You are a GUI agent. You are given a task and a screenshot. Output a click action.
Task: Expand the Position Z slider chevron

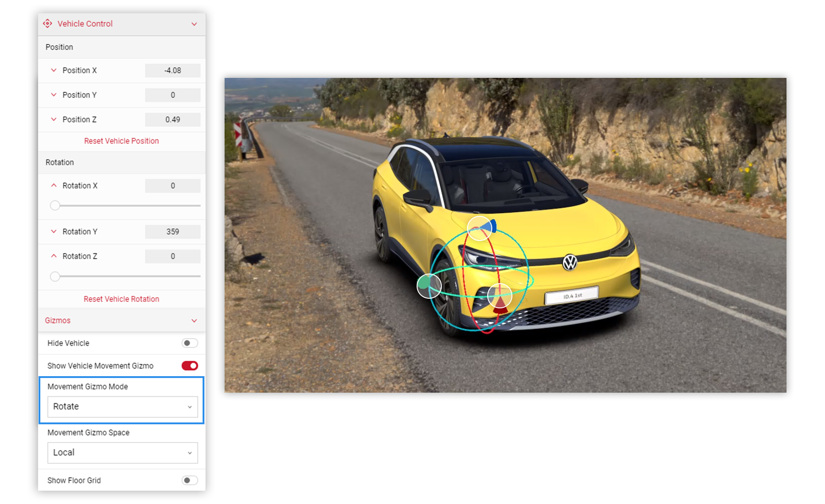pos(54,119)
